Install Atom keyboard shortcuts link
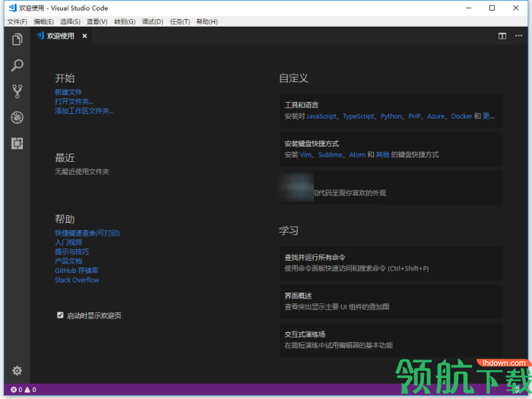The image size is (532, 399). [357, 155]
